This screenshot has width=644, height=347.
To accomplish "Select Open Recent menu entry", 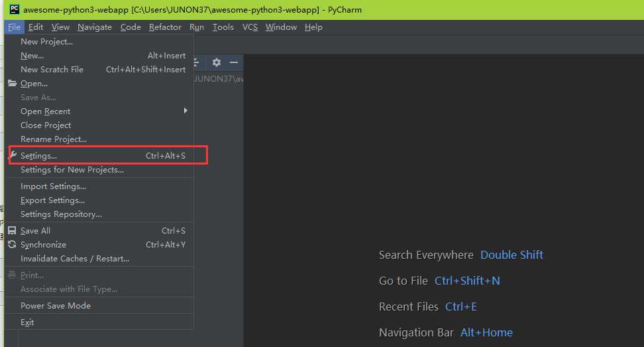I will pyautogui.click(x=99, y=111).
